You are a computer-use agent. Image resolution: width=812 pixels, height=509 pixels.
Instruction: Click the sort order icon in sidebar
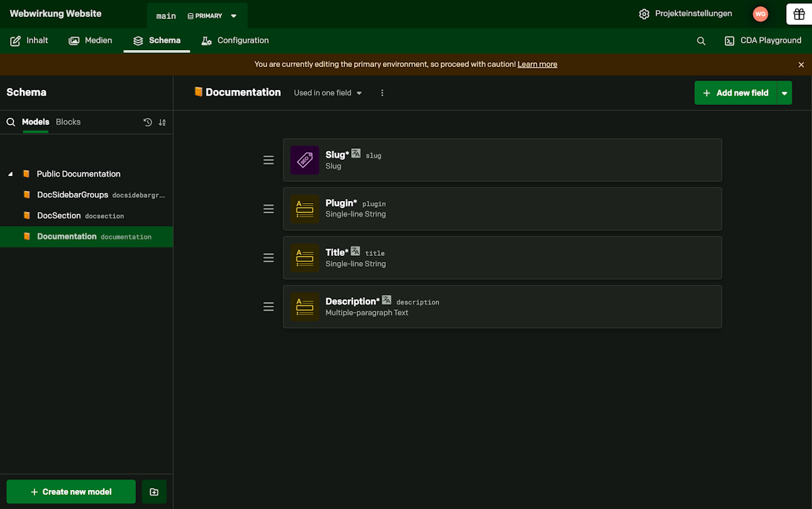[162, 123]
